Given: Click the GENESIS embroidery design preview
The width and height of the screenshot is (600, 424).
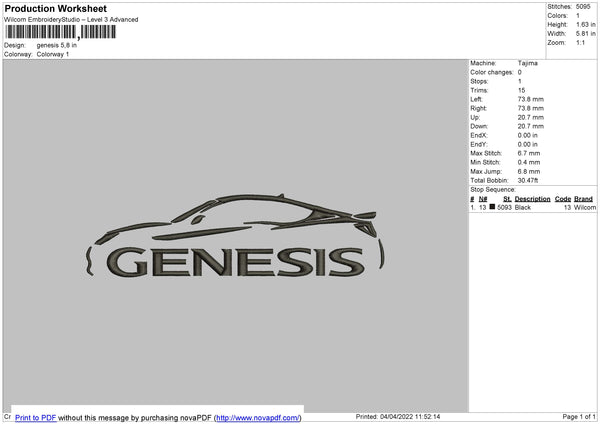Looking at the screenshot, I should tap(235, 235).
